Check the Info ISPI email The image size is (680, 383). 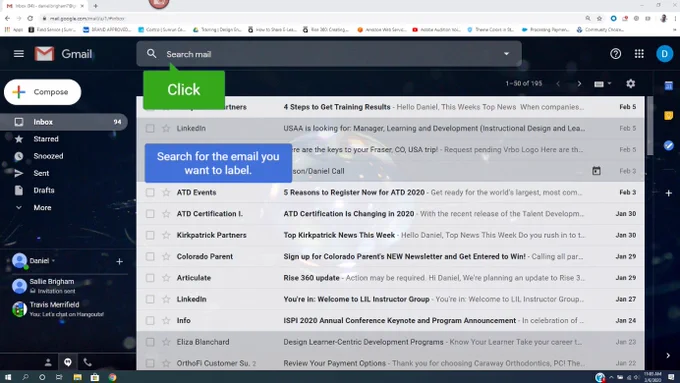[x=150, y=321]
